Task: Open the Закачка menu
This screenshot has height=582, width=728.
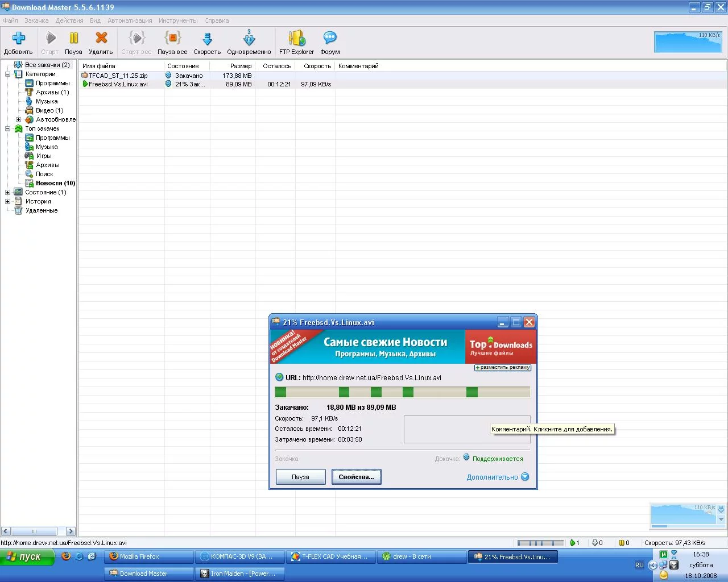Action: pos(36,20)
